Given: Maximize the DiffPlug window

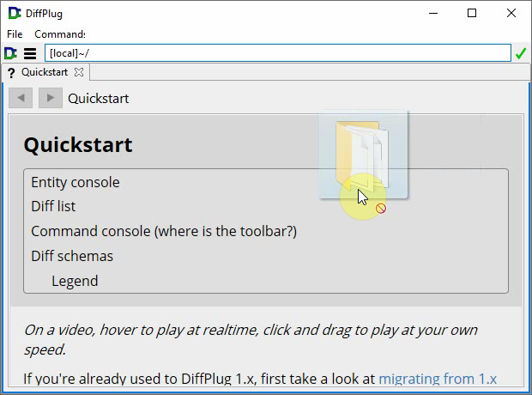Looking at the screenshot, I should click(x=472, y=13).
